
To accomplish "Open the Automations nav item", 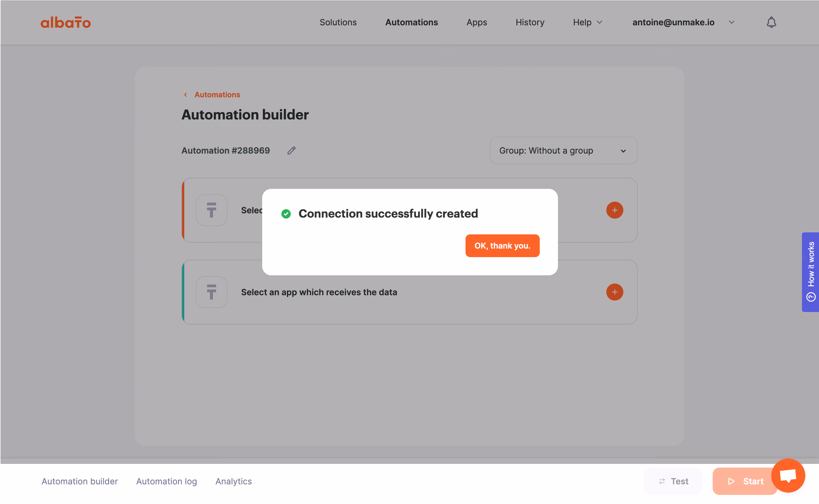I will (x=411, y=22).
